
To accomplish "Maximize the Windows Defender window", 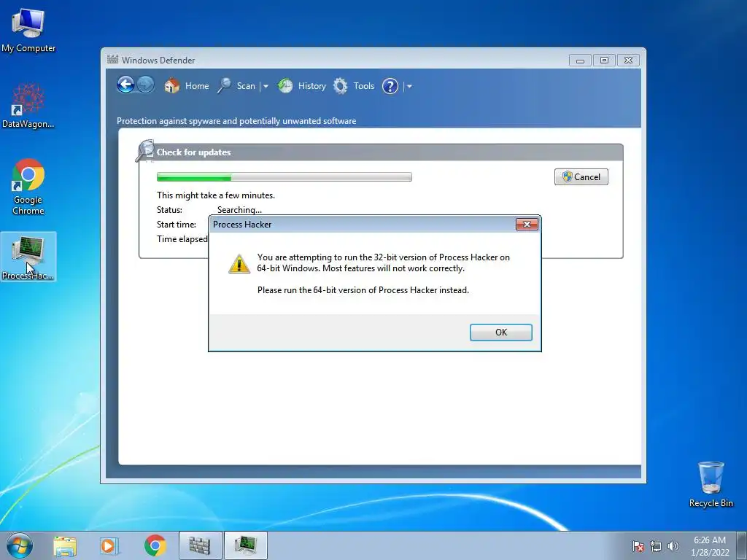I will (604, 61).
